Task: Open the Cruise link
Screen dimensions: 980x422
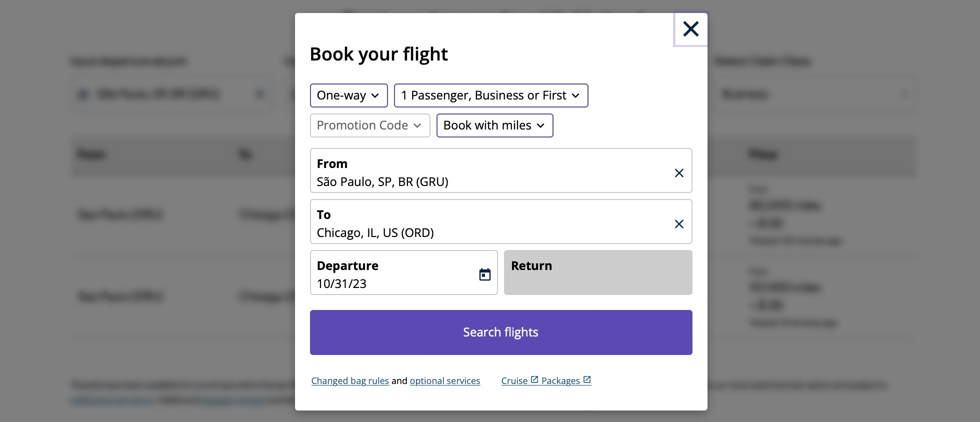Action: pyautogui.click(x=514, y=381)
